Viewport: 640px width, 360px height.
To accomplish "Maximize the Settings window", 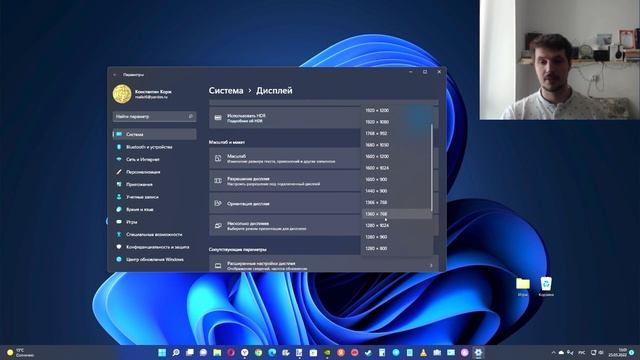I will tap(425, 72).
